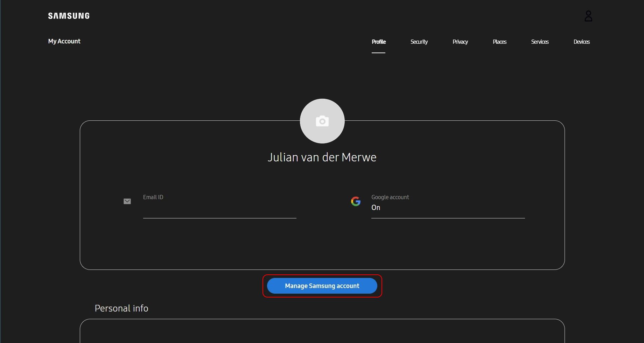
Task: Select the Profile tab
Action: coord(378,42)
